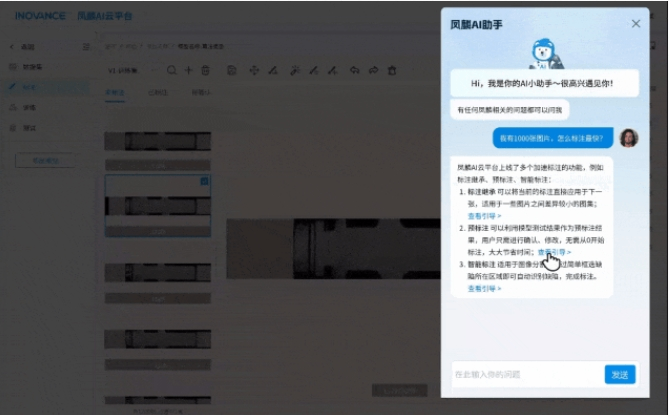Select the user message about 1000张图片

tap(553, 138)
